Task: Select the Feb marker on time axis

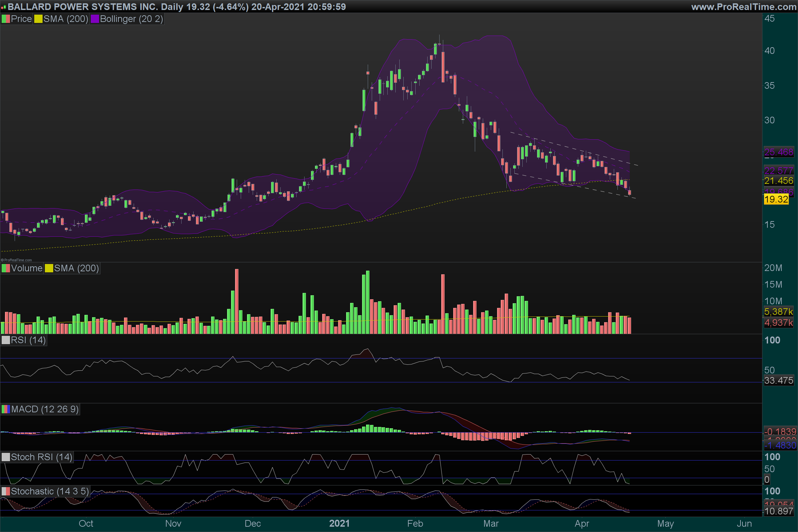Action: click(415, 523)
